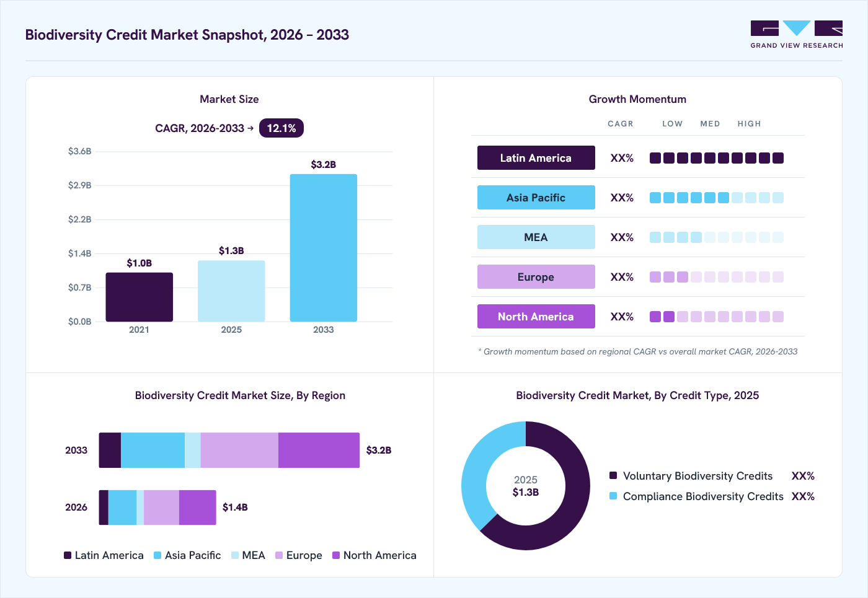Click the "HIGH" column header

tap(749, 124)
